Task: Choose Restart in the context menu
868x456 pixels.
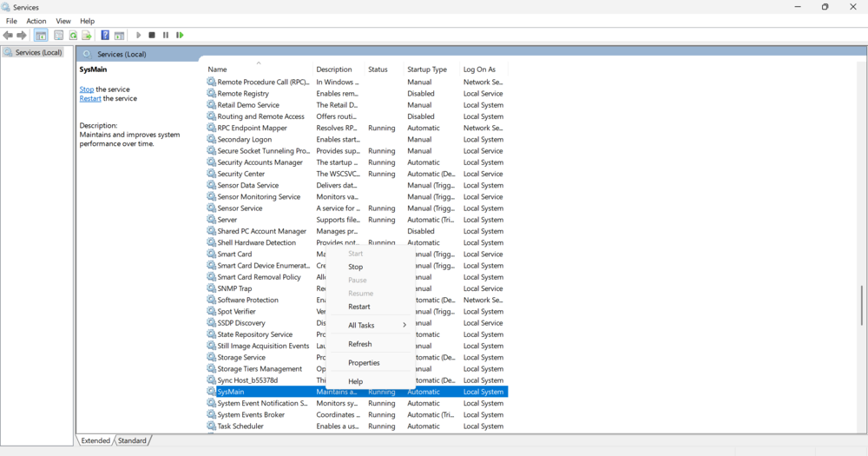Action: (x=371, y=307)
